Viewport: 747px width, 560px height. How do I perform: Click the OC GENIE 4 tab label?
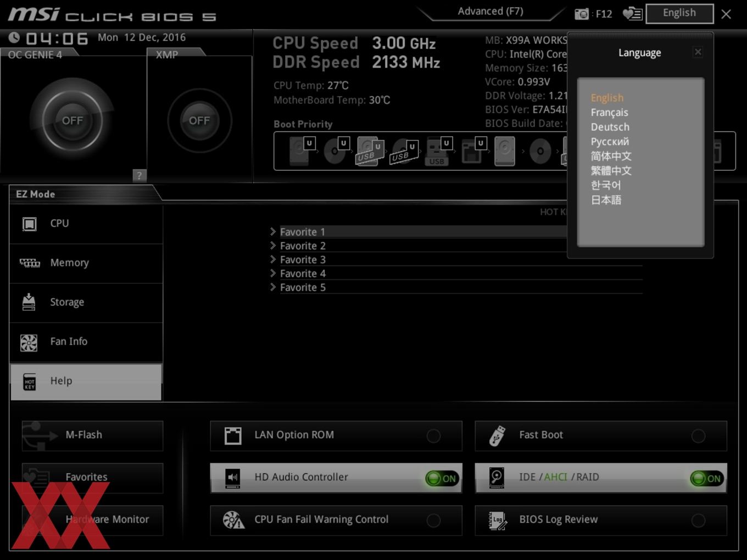coord(35,55)
